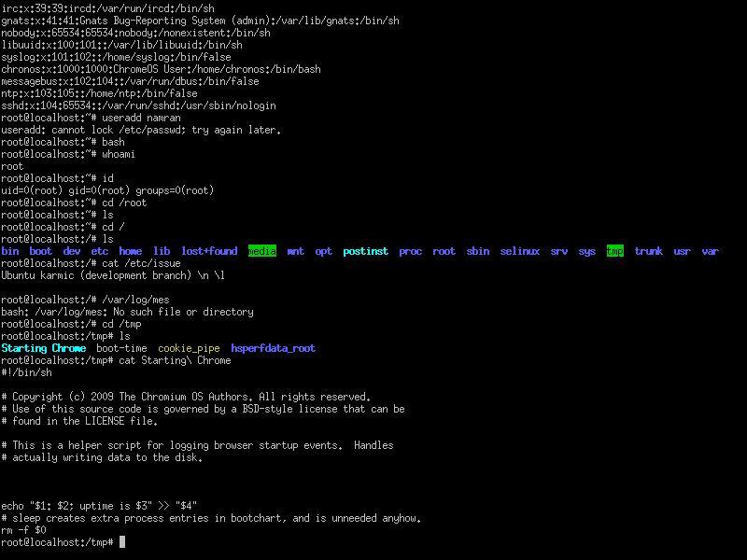
Task: Click the hsperfdata_root directory name
Action: (273, 348)
